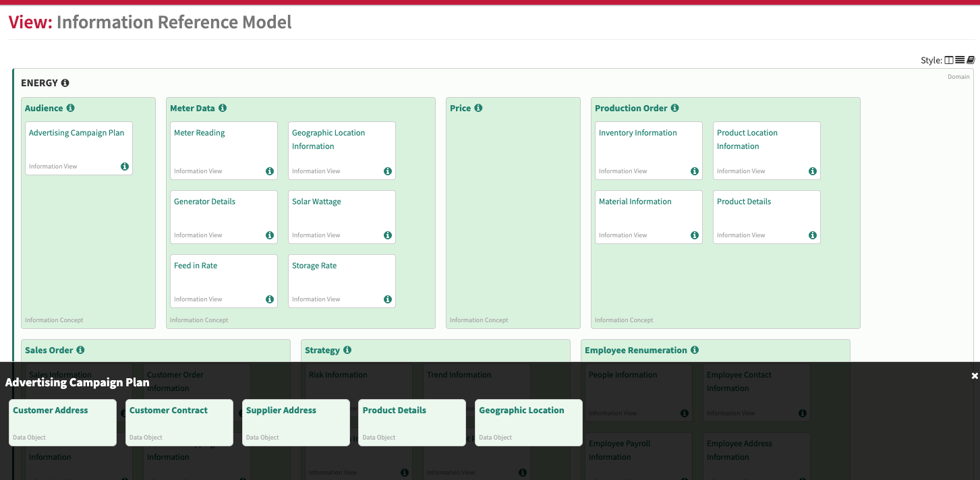Click the info icon on Meter Reading card

click(x=270, y=171)
